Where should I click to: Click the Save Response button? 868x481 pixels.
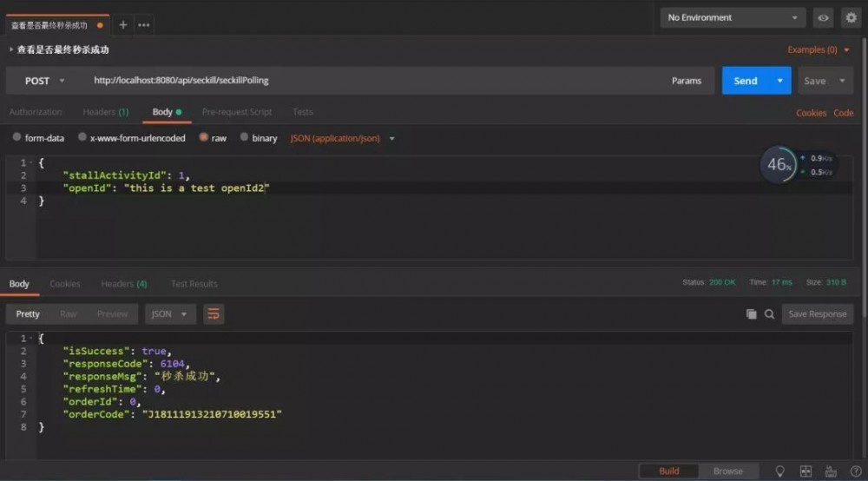coord(817,314)
